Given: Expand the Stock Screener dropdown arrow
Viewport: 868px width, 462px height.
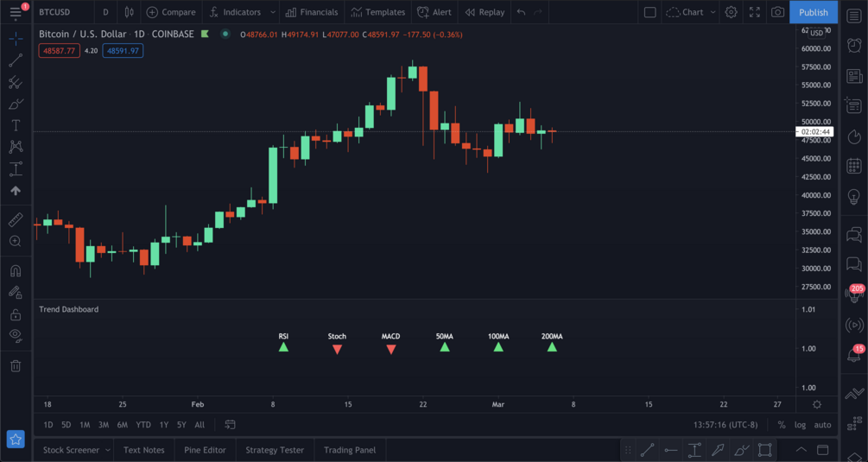Looking at the screenshot, I should tap(108, 450).
